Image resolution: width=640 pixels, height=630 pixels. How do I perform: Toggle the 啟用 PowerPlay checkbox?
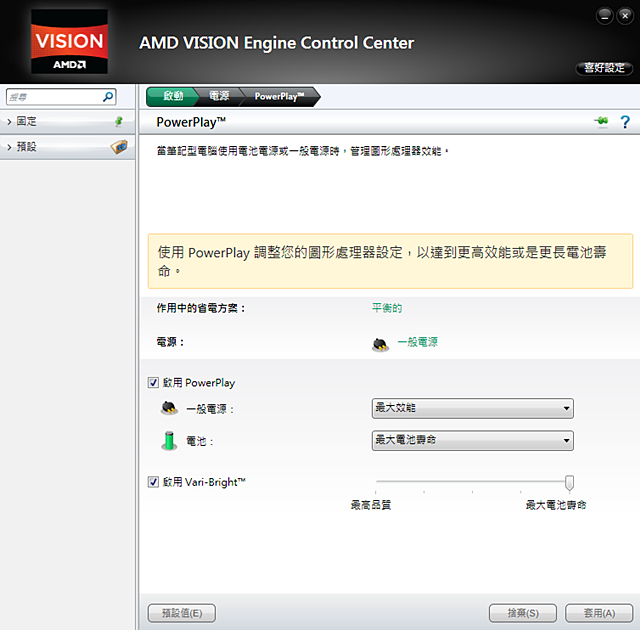153,382
